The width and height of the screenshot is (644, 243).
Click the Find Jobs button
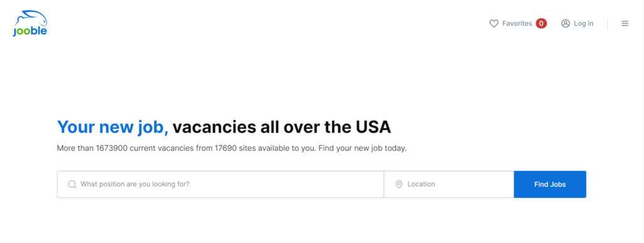[x=550, y=185]
